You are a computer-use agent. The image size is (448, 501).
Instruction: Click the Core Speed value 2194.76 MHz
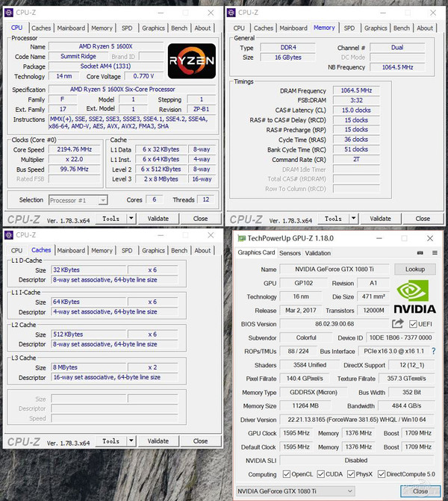click(x=75, y=149)
